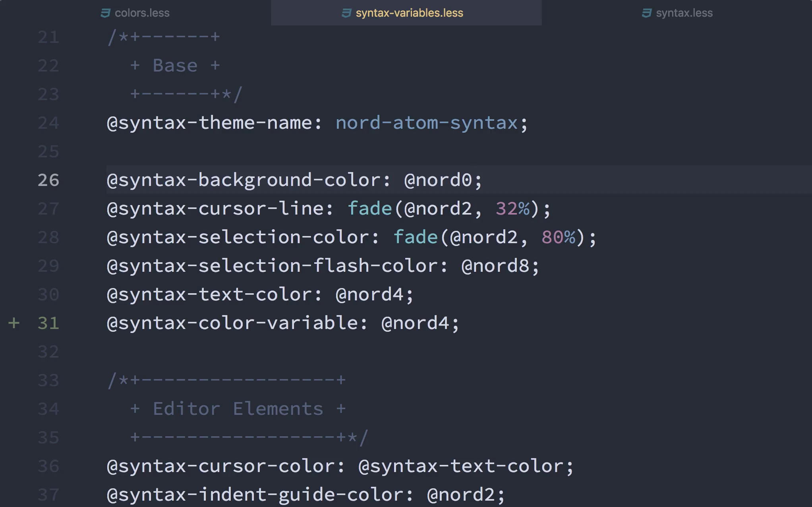Click line number 31 in gutter
This screenshot has height=507, width=812.
coord(48,323)
